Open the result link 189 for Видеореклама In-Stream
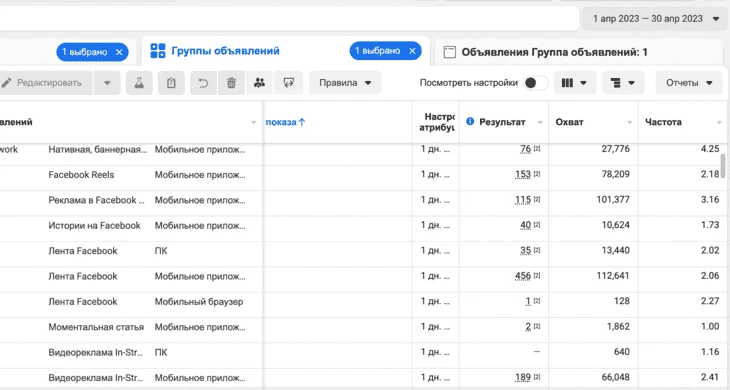 (x=522, y=377)
